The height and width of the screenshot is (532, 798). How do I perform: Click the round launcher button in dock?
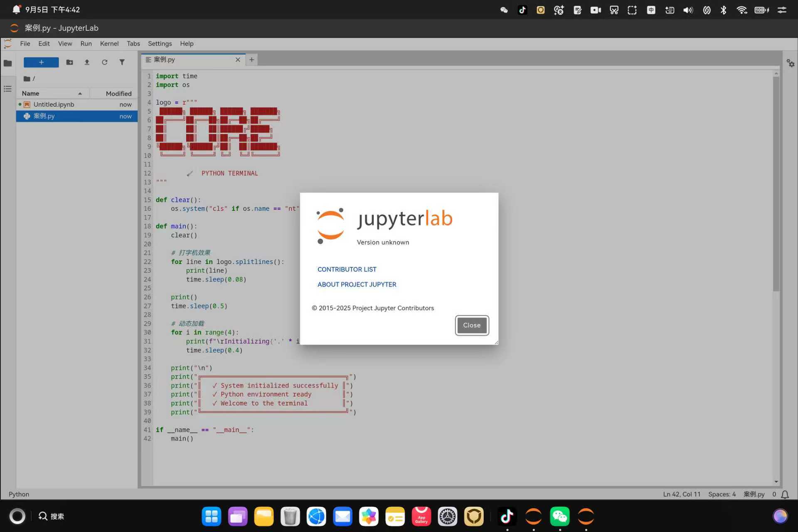click(x=17, y=517)
